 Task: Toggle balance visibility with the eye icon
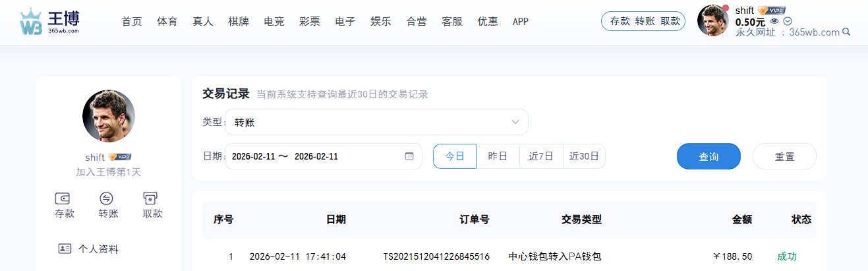(x=774, y=21)
